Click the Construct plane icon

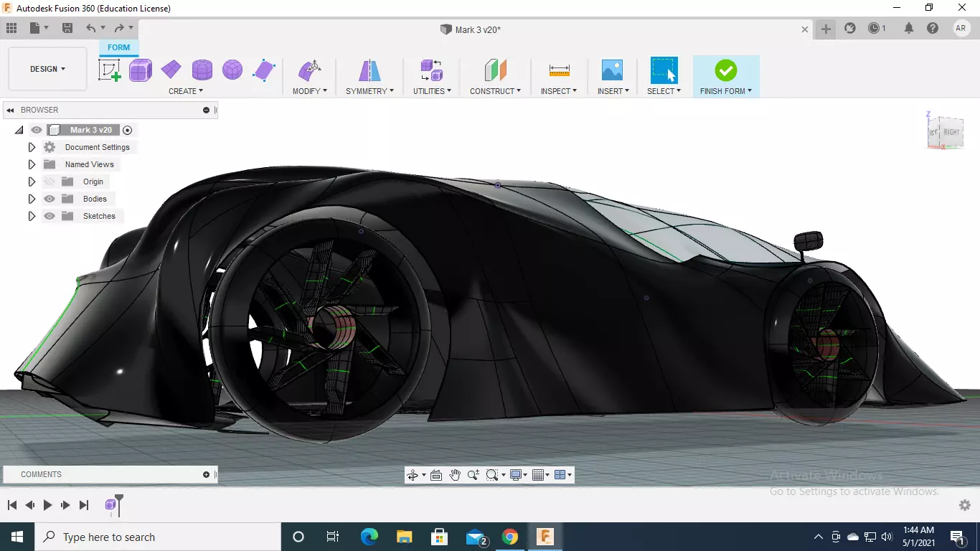495,70
